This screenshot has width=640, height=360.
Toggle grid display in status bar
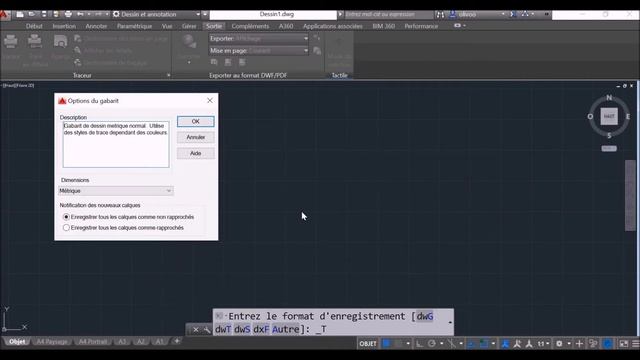tap(386, 344)
